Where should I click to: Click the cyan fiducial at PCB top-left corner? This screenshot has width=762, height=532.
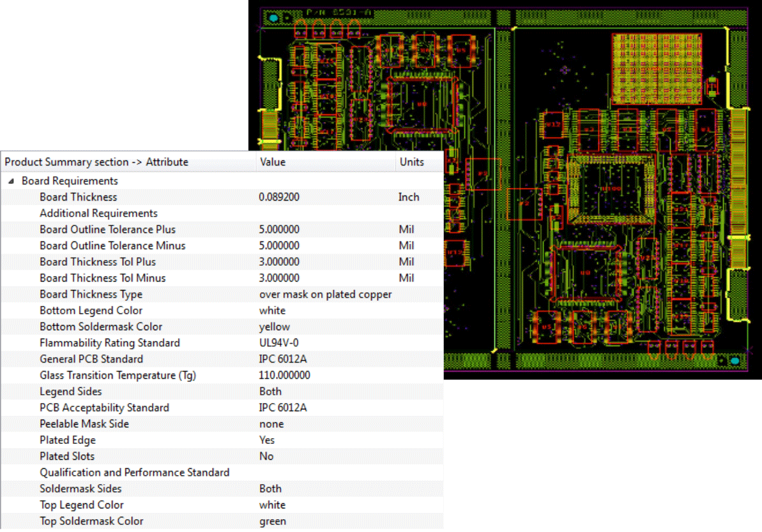274,18
